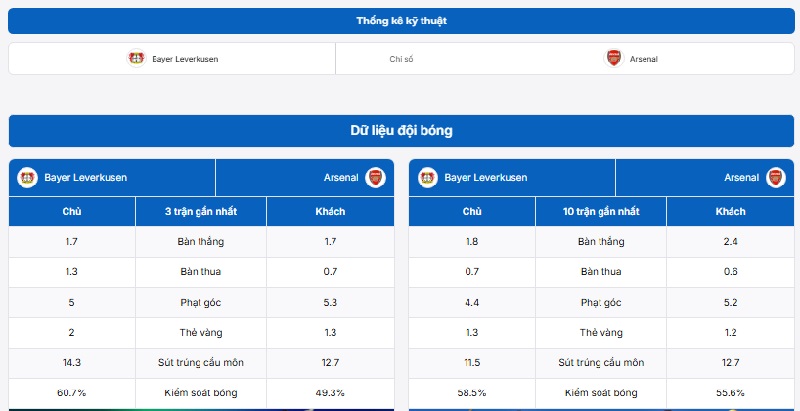Click possession value 58.5%
The width and height of the screenshot is (800, 411).
click(x=472, y=393)
